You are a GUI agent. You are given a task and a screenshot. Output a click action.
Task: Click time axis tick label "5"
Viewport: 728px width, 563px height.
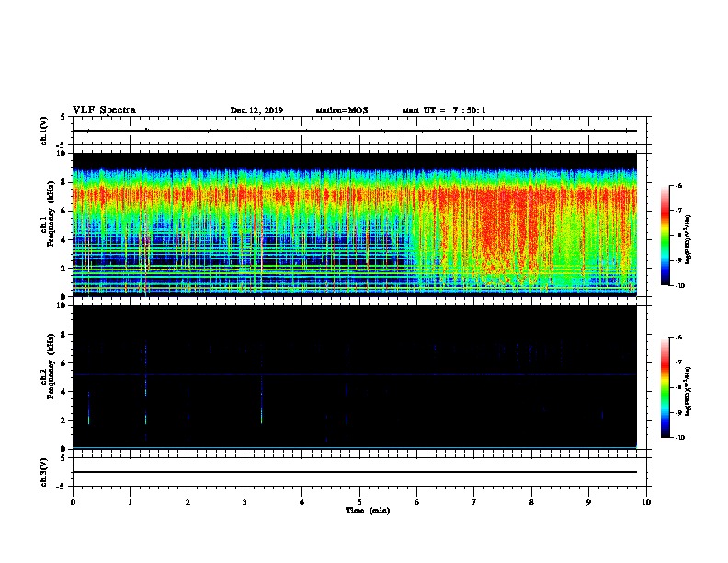pos(359,502)
